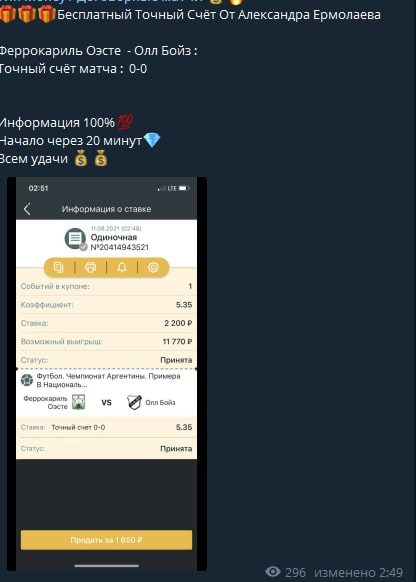This screenshot has width=416, height=582.
Task: Click the bet coupon document icon near Одиночная
Action: [75, 239]
